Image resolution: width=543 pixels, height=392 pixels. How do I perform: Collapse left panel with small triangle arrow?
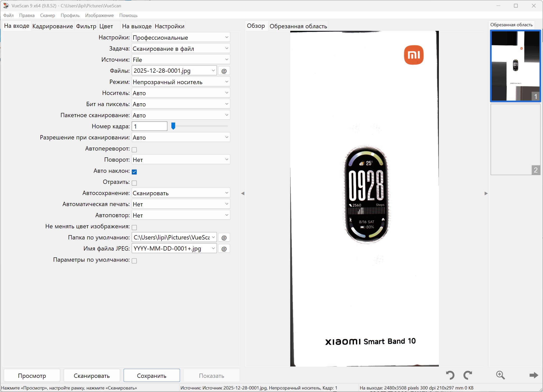point(243,193)
